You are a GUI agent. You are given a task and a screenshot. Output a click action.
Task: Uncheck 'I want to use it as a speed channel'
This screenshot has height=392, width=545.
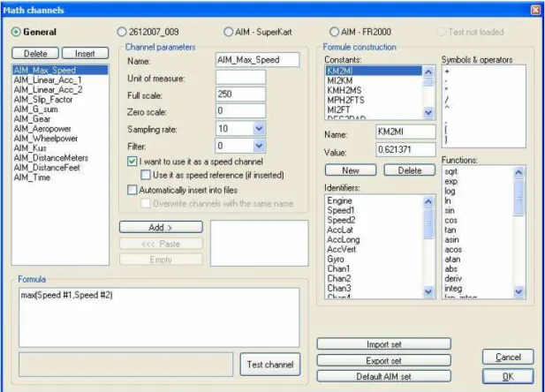[x=132, y=162]
